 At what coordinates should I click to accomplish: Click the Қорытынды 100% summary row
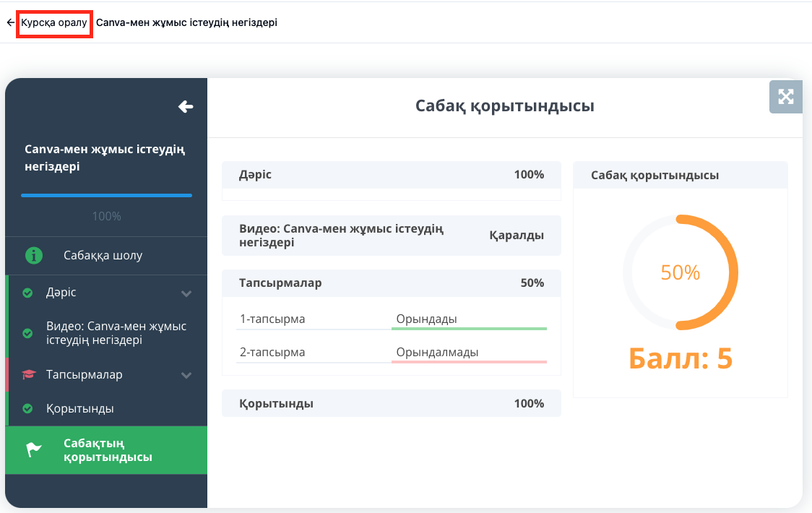click(392, 404)
